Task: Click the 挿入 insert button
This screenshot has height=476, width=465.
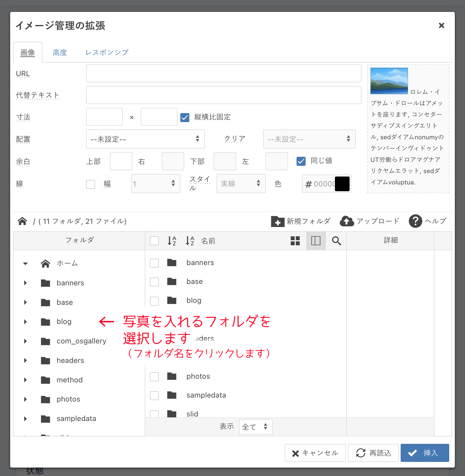Action: (x=425, y=453)
